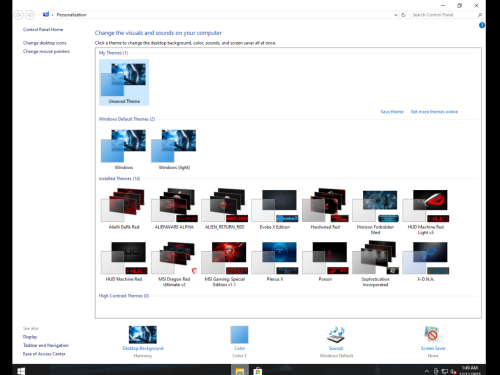This screenshot has height=375, width=500.
Task: Open File Explorer on the taskbar
Action: tap(240, 370)
